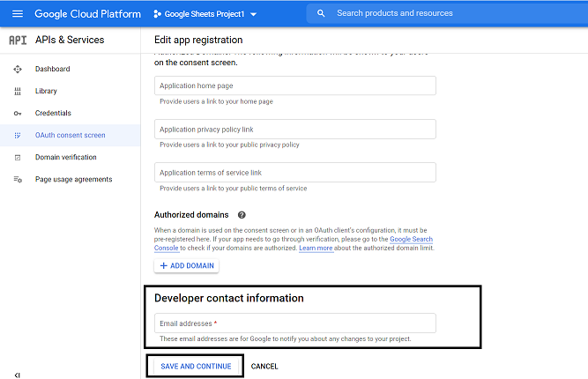
Task: Open the Learn more link
Action: 317,249
